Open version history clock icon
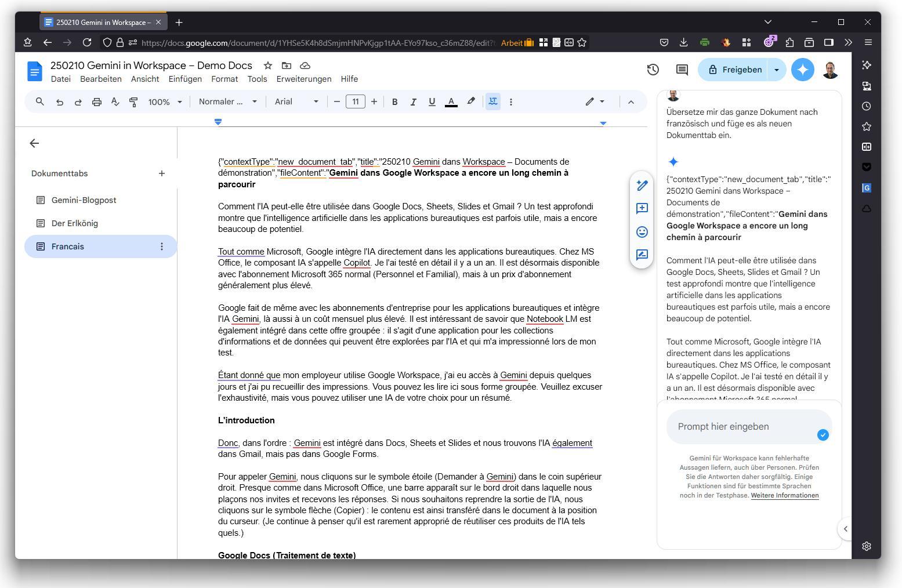Image resolution: width=902 pixels, height=588 pixels. [653, 70]
